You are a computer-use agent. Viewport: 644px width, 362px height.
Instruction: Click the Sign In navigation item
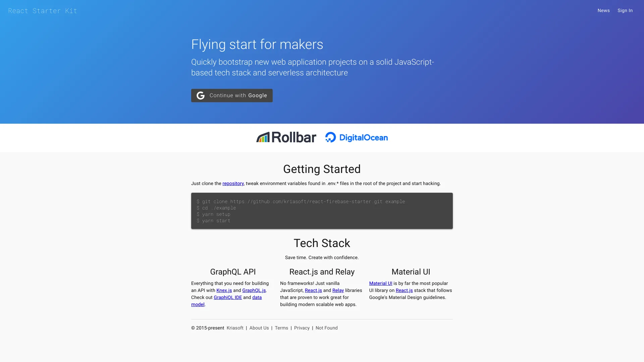[625, 10]
